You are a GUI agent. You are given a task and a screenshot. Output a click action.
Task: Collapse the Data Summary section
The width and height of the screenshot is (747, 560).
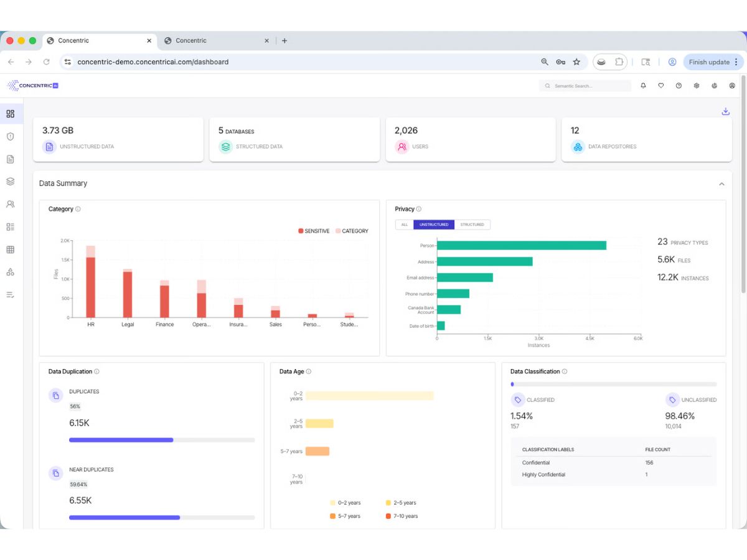pos(722,184)
